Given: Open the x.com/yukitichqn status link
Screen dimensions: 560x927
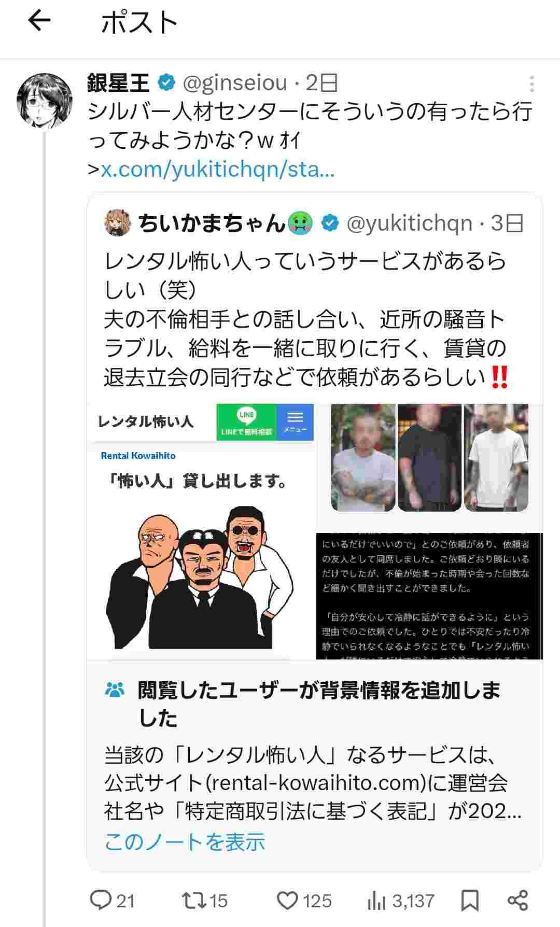Looking at the screenshot, I should (217, 170).
